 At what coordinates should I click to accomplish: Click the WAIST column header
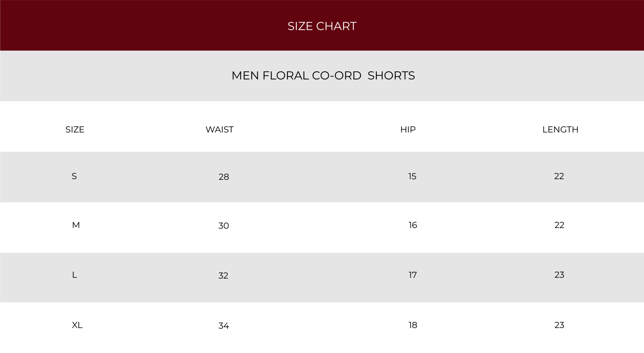pos(220,130)
